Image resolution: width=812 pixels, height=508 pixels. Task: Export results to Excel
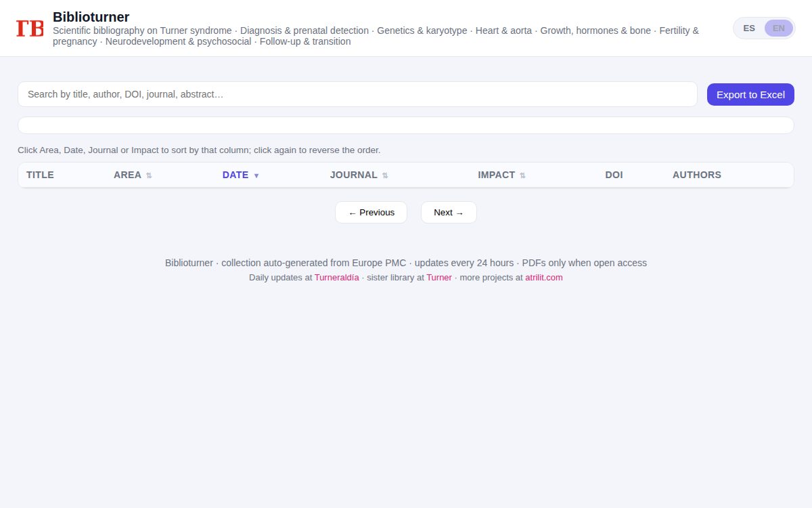tap(750, 94)
